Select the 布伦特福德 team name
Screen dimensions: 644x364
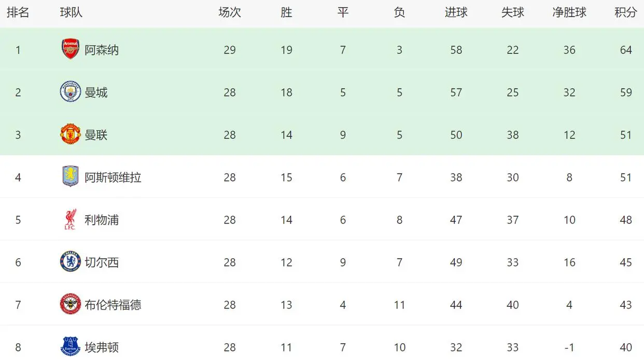tap(113, 305)
